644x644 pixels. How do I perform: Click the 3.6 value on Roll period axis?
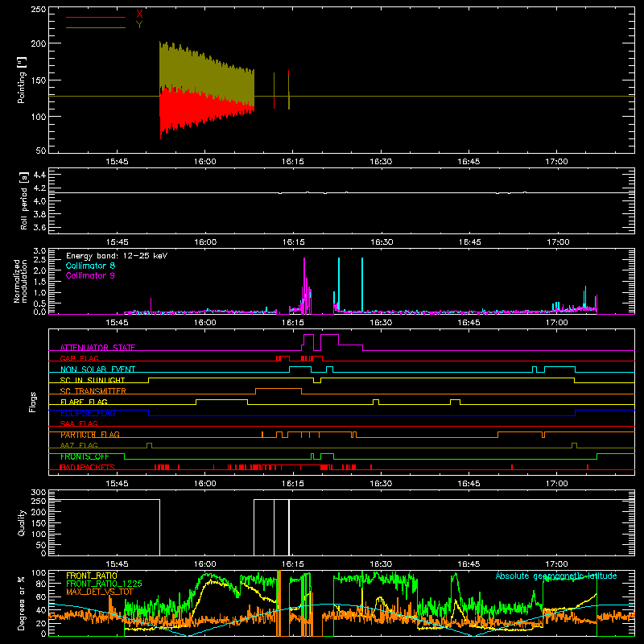coord(39,227)
